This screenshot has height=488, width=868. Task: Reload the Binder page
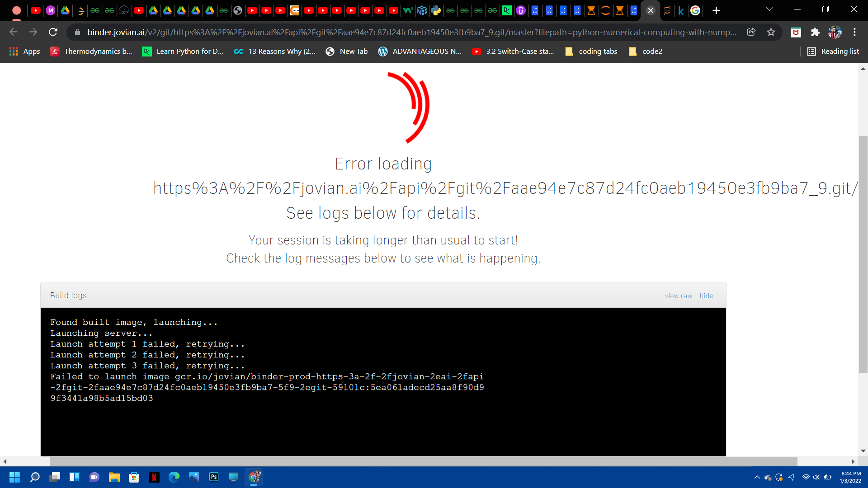coord(53,32)
